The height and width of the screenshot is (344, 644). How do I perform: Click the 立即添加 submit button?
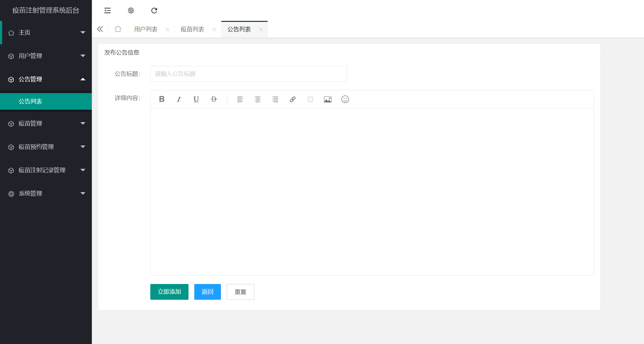coord(169,292)
